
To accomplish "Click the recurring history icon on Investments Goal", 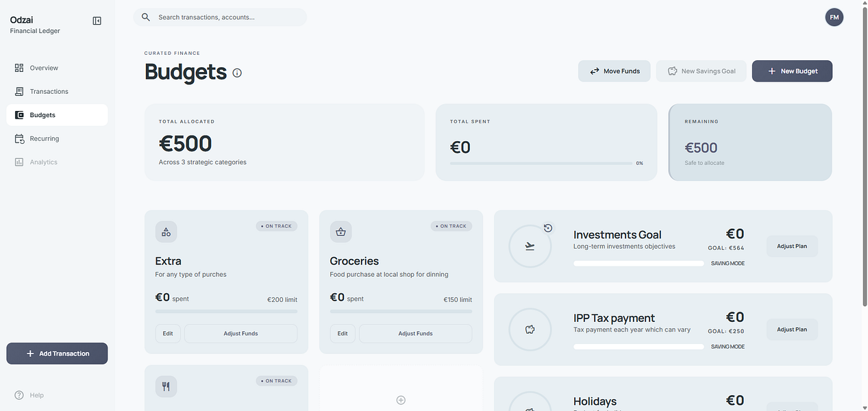I will coord(548,228).
